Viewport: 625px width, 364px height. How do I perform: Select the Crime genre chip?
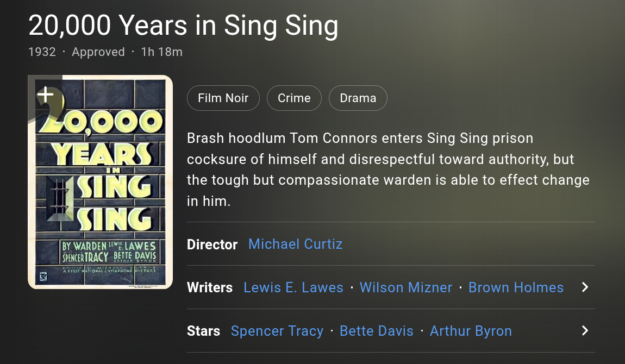point(294,98)
